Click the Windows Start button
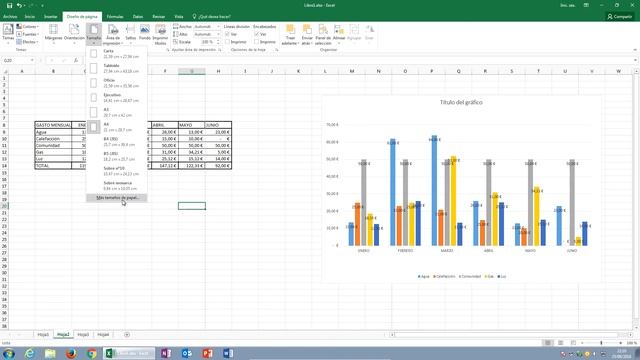Image resolution: width=640 pixels, height=360 pixels. coord(9,353)
